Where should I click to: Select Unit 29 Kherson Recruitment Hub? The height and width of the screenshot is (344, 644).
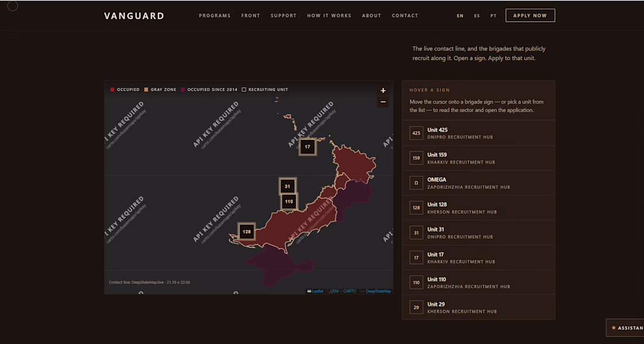click(x=478, y=308)
